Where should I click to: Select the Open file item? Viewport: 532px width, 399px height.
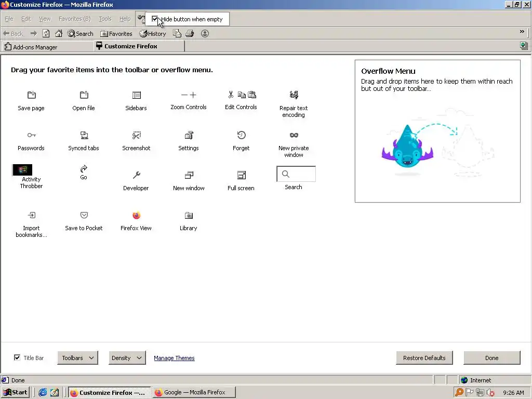[84, 101]
